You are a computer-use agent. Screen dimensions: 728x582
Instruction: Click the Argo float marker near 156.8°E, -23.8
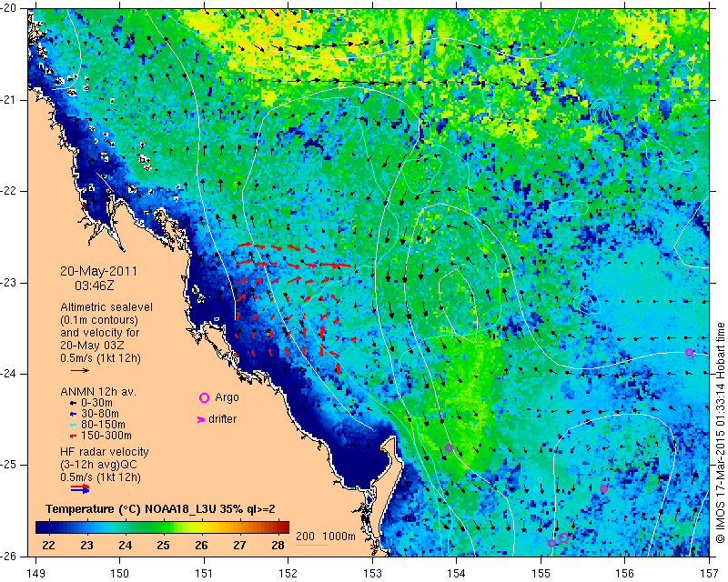click(x=689, y=352)
